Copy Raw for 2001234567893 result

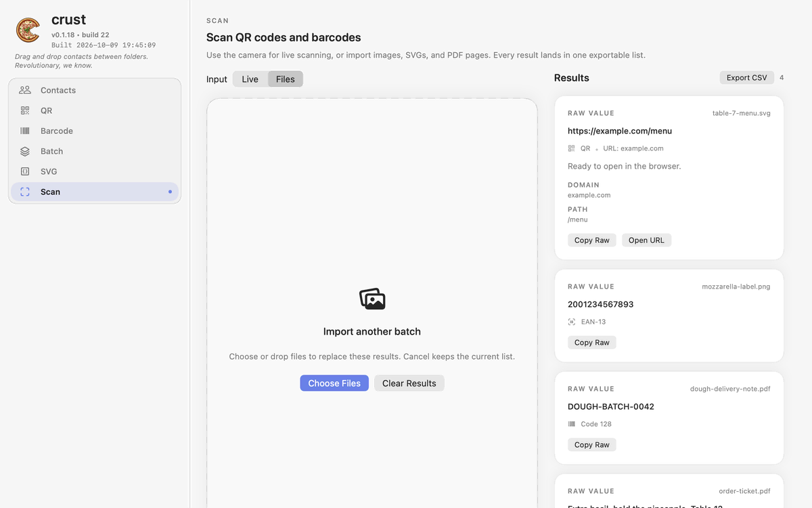[592, 343]
